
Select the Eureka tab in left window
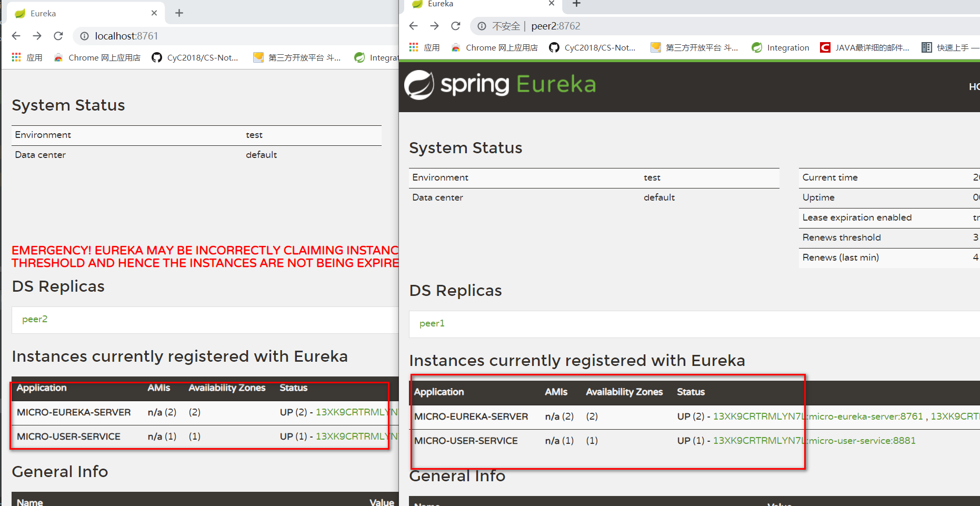point(87,13)
